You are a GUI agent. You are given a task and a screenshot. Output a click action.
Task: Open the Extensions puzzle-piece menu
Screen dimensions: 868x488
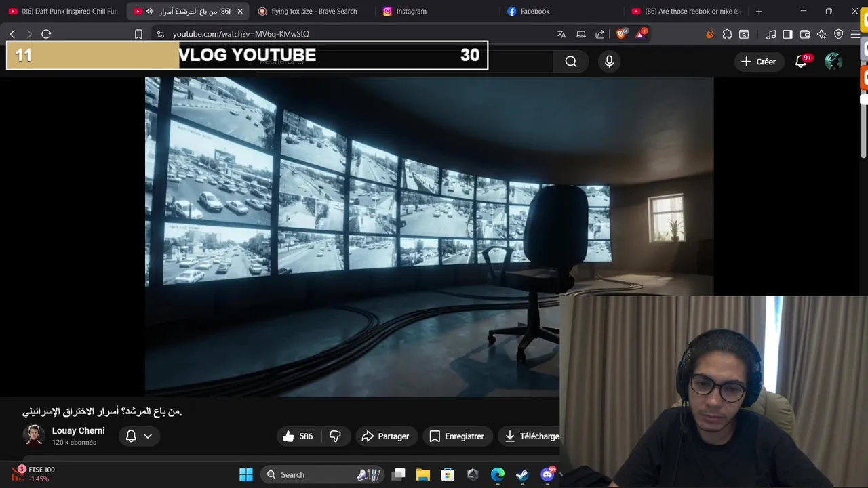(x=727, y=34)
